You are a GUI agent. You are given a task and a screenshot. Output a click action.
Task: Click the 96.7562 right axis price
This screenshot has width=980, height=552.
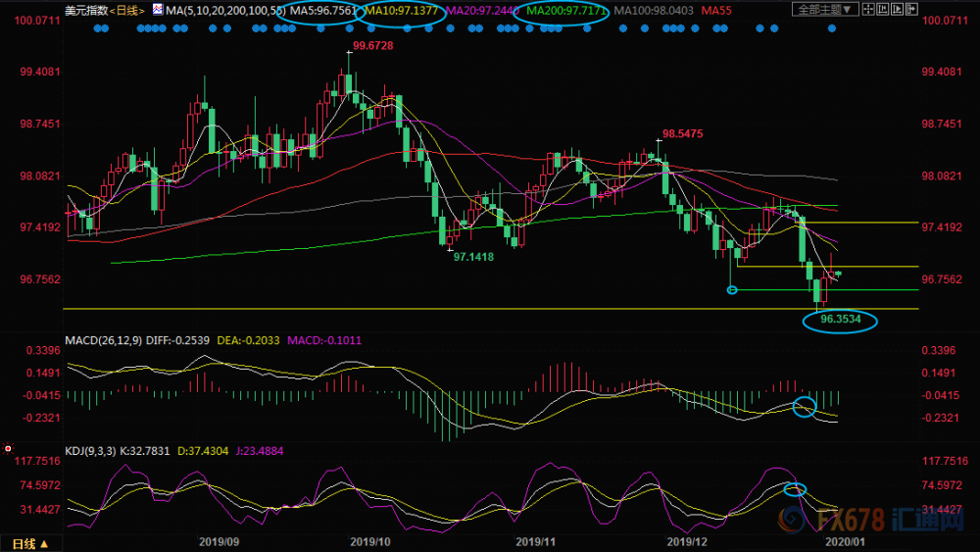click(942, 279)
